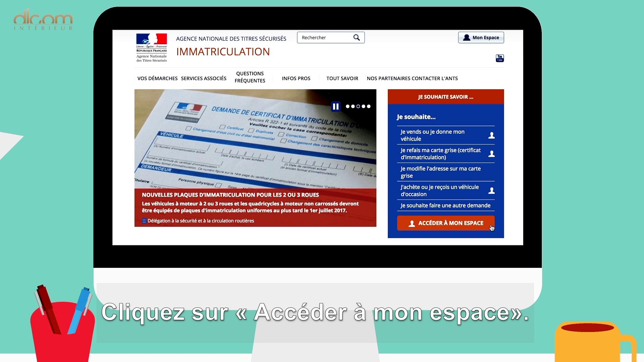644x362 pixels.
Task: Click user icon beside 'Je vends ou je donne'
Action: (x=491, y=135)
